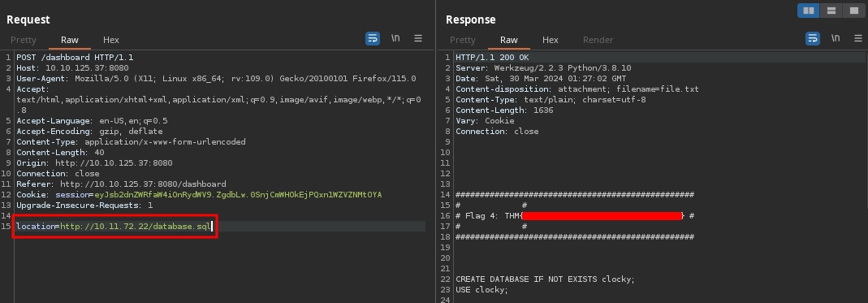Switch Response to Raw tab
The width and height of the screenshot is (868, 303).
coord(509,40)
